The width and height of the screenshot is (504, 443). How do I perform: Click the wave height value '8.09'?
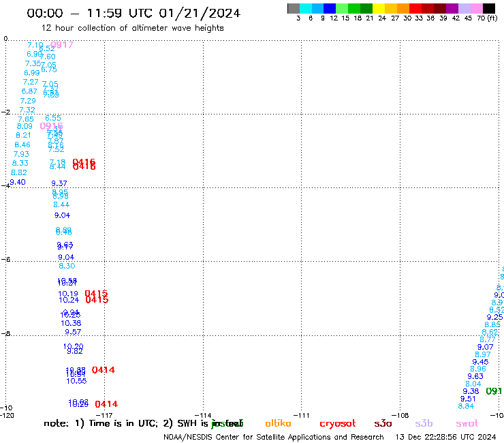click(25, 126)
